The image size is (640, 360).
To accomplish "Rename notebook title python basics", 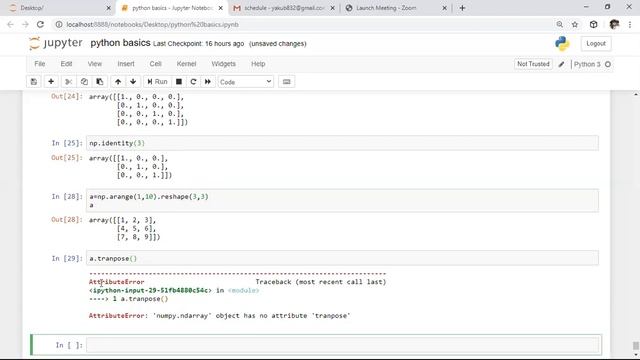I will point(120,43).
